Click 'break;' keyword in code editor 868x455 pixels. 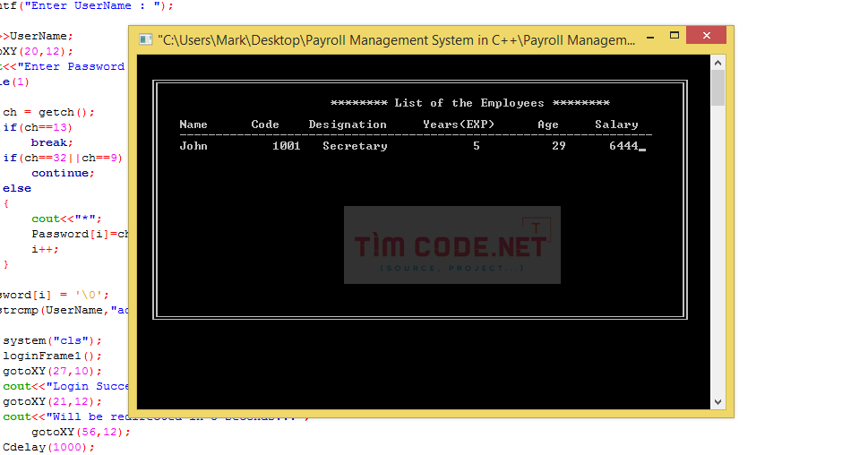point(52,142)
